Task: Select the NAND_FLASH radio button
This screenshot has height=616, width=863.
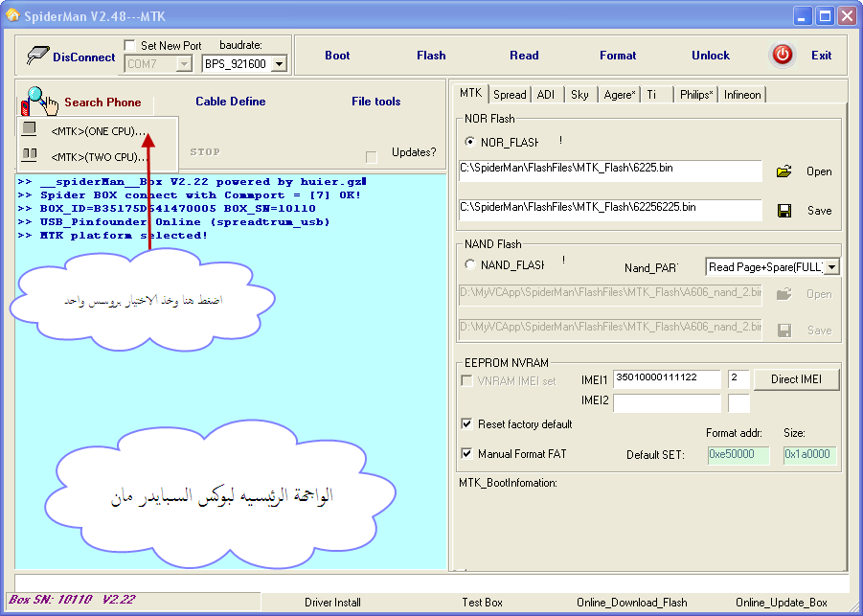Action: click(x=469, y=264)
